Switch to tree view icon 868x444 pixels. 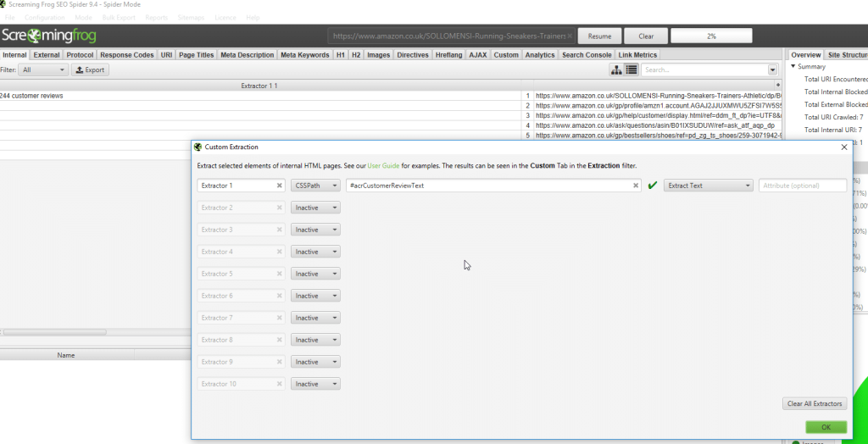(x=616, y=69)
